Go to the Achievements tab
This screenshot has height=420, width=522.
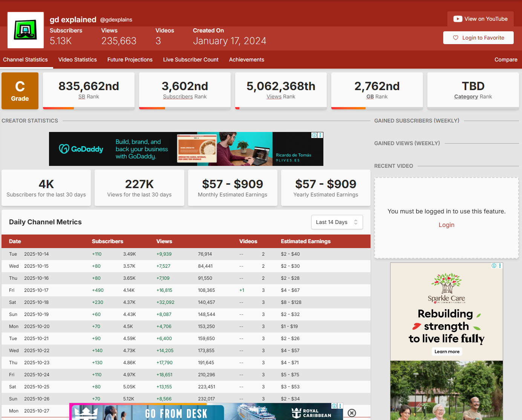pyautogui.click(x=246, y=60)
